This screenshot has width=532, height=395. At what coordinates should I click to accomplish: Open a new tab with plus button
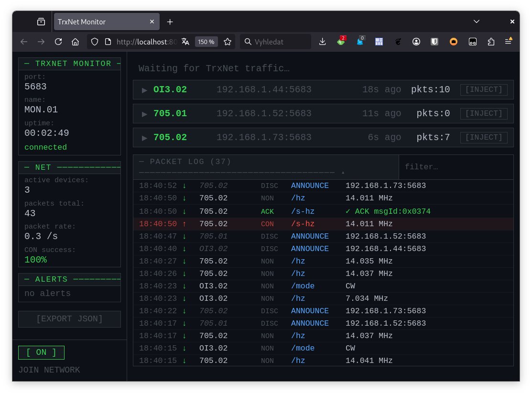click(x=170, y=22)
